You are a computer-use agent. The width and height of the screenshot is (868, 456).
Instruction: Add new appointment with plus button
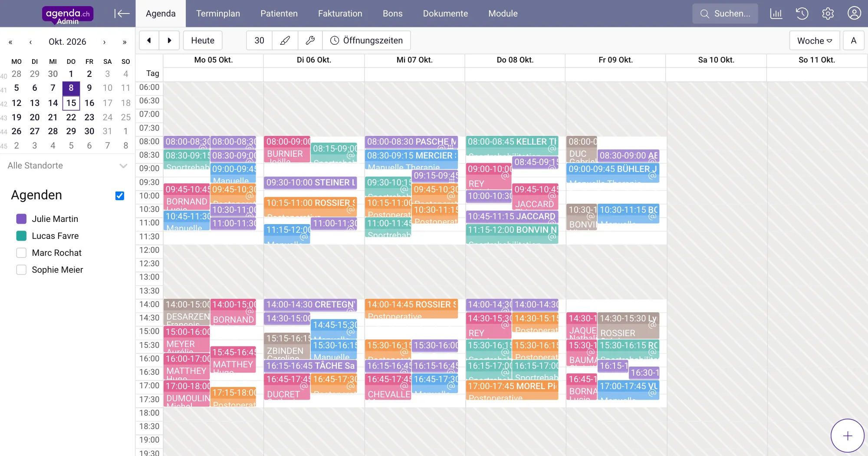(x=848, y=436)
